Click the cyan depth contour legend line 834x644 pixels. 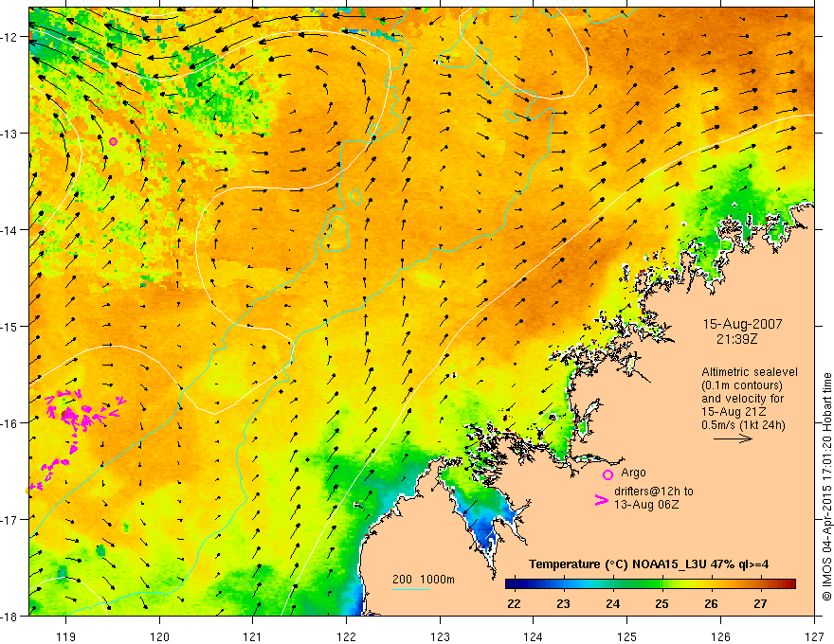(x=411, y=589)
